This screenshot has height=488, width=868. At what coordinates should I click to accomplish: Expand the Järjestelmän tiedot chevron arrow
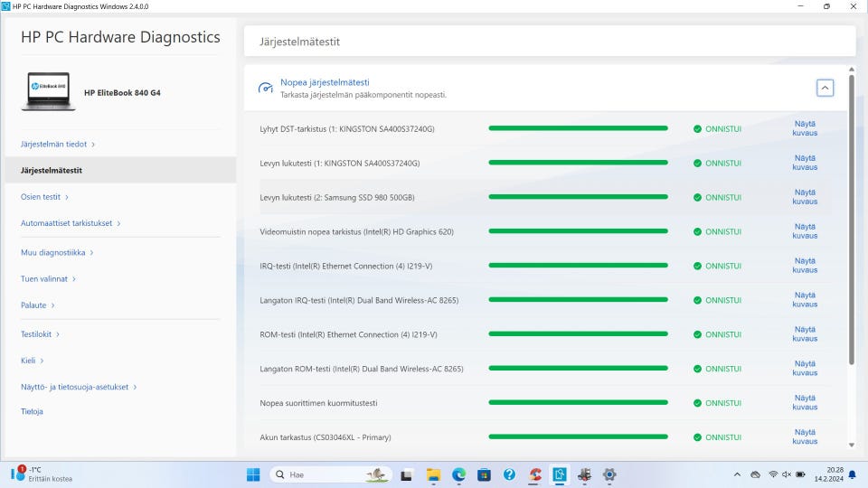click(93, 145)
